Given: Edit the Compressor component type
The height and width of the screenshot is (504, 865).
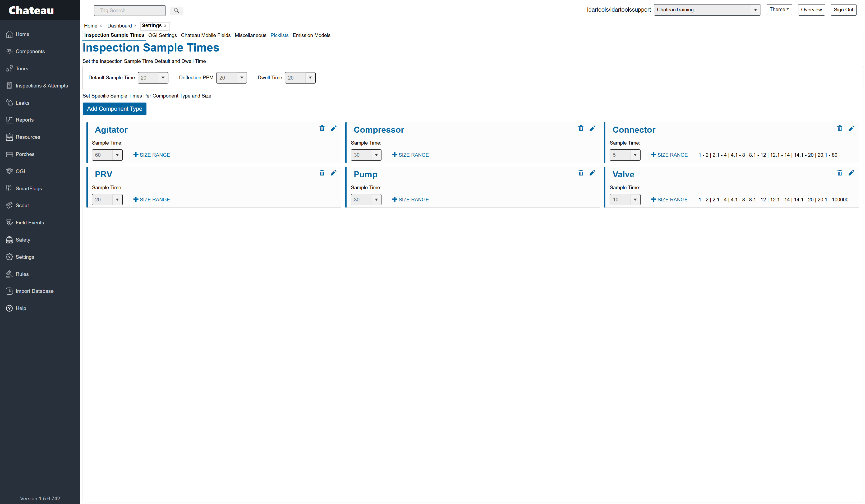Looking at the screenshot, I should [592, 128].
